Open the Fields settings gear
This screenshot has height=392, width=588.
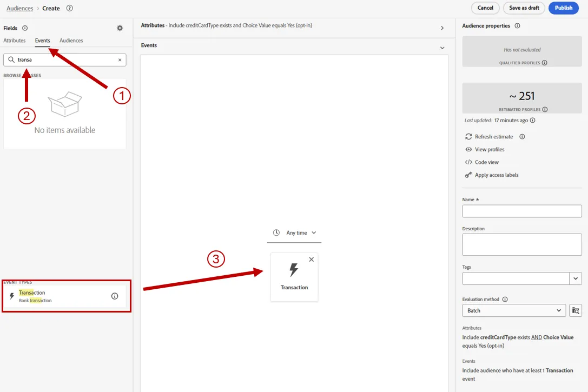click(120, 28)
